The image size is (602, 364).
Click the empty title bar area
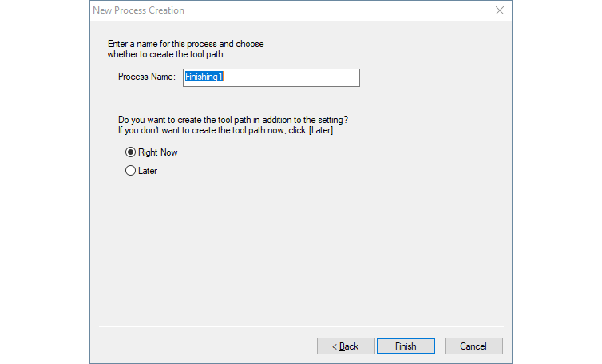pyautogui.click(x=335, y=10)
